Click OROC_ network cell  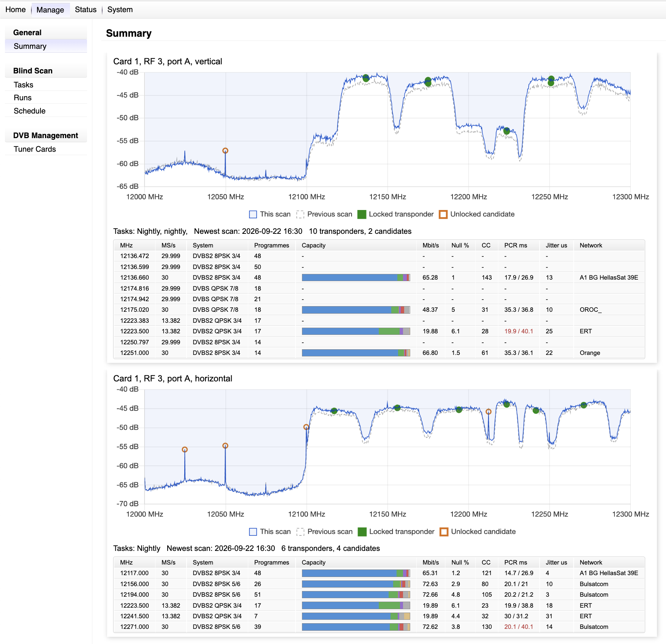click(x=590, y=310)
